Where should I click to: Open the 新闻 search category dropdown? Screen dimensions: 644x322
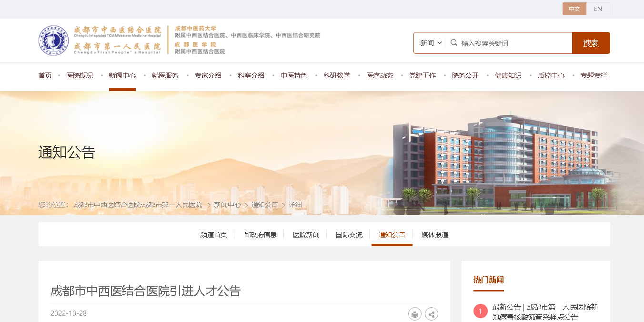coord(431,43)
